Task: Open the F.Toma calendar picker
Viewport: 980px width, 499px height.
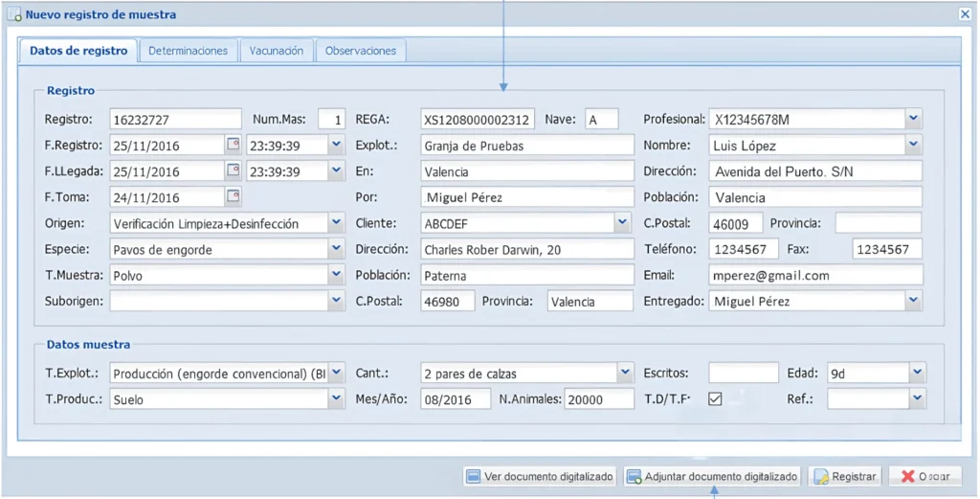Action: (233, 196)
